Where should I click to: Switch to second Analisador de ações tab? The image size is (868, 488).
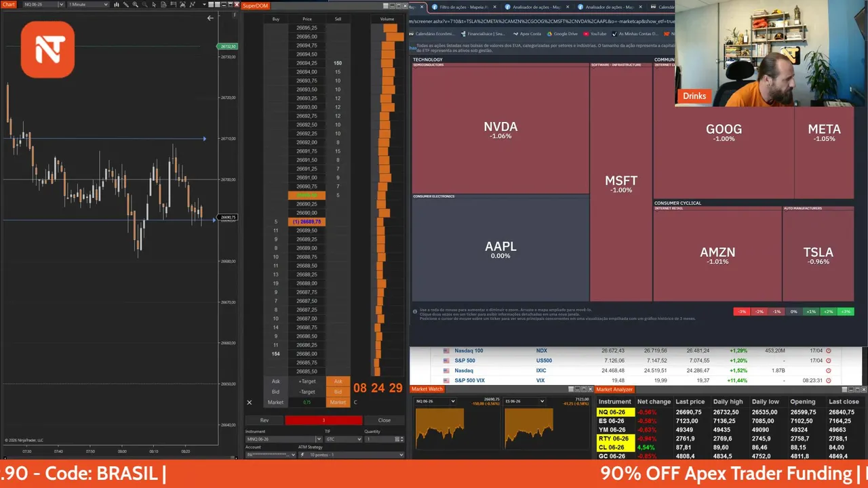tap(610, 7)
